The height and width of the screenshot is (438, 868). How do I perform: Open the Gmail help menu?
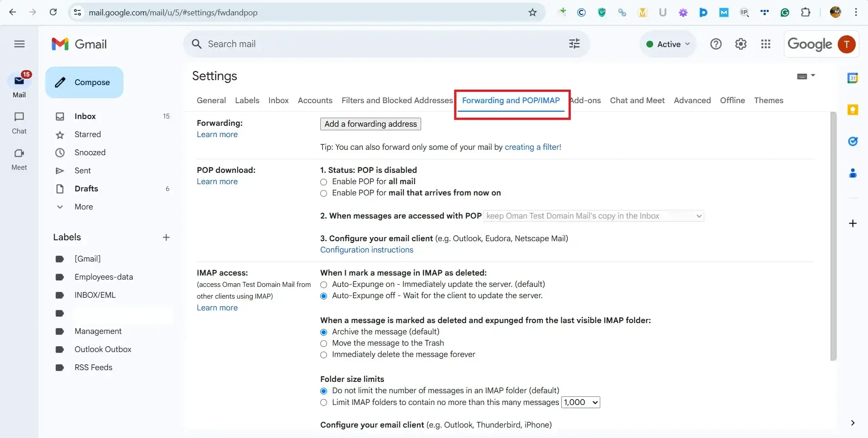click(x=716, y=43)
